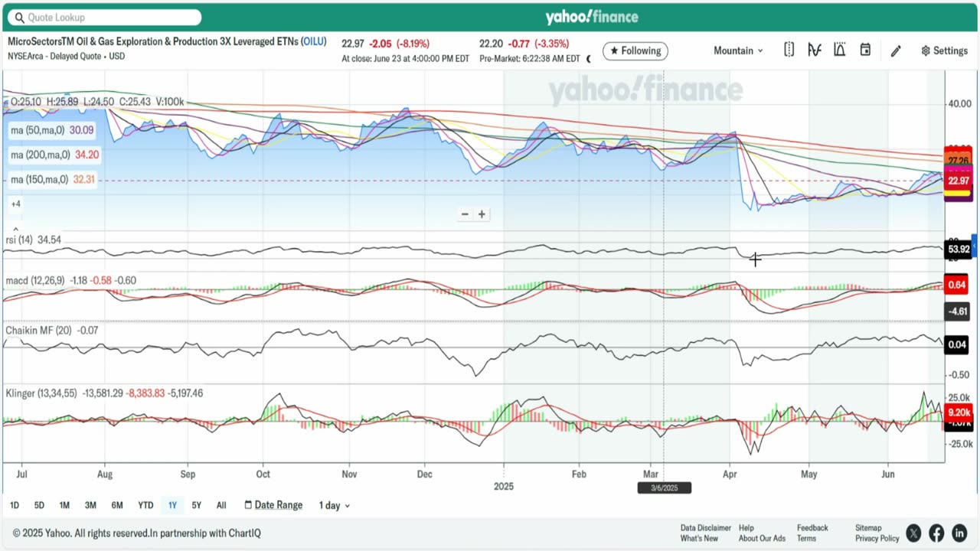Activate the pencil drawing tool
The width and height of the screenshot is (980, 551).
pyautogui.click(x=896, y=51)
